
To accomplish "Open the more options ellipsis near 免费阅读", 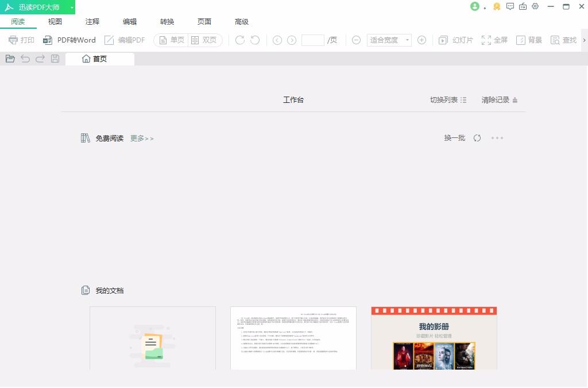I will click(x=497, y=138).
